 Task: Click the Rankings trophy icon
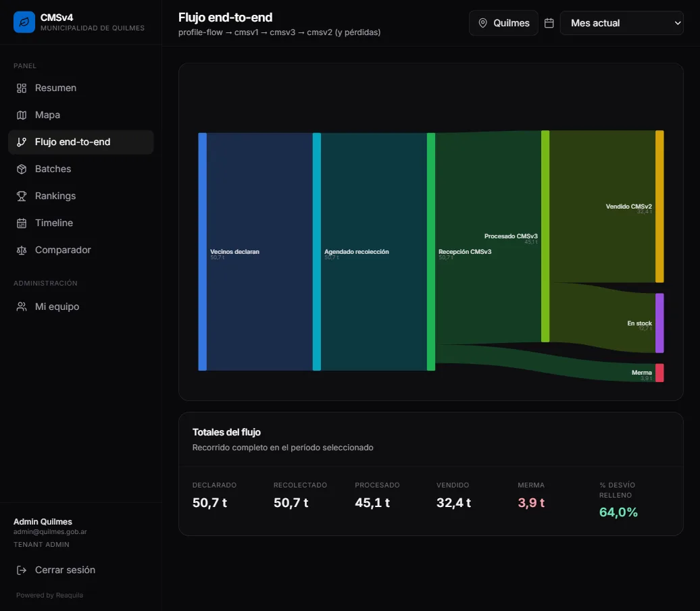22,196
